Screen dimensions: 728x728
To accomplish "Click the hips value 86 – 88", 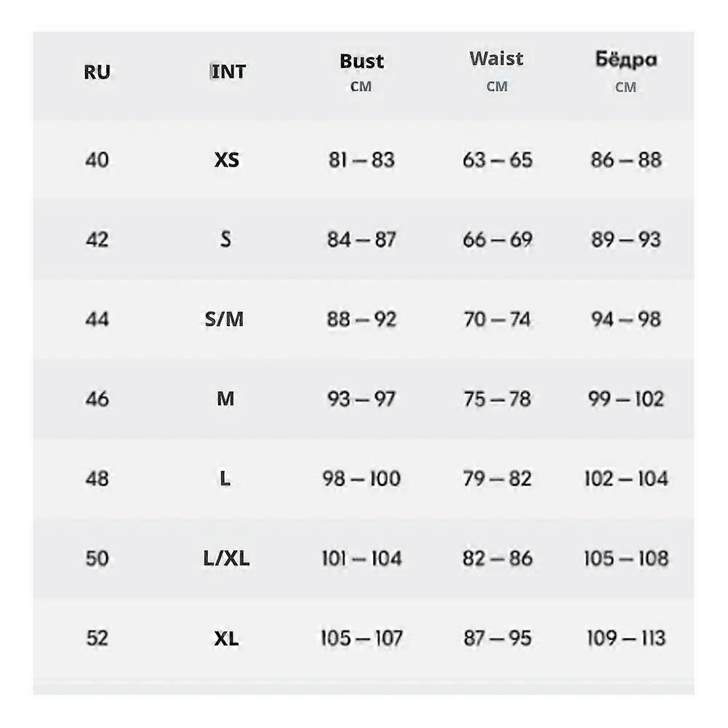I will [x=626, y=160].
